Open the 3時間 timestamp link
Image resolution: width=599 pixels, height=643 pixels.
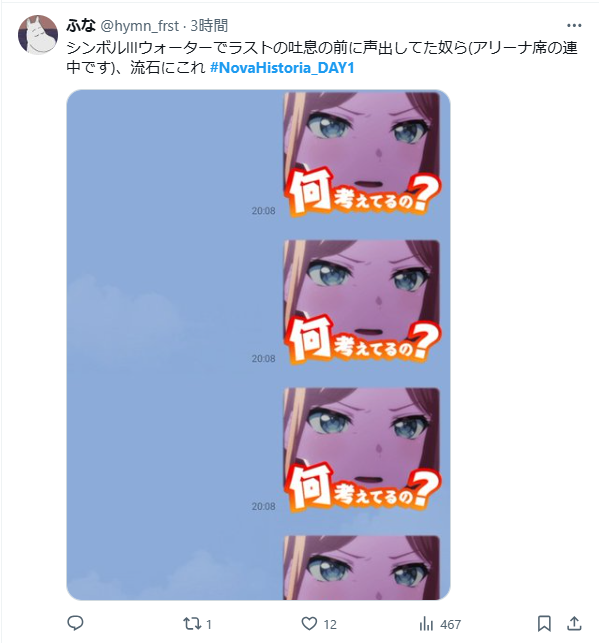[209, 26]
